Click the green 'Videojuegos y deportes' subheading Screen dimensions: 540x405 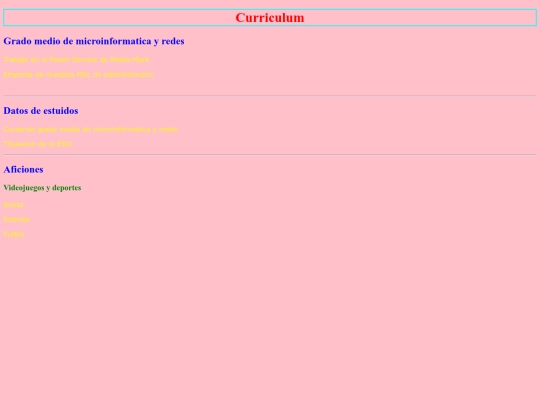[x=42, y=188]
